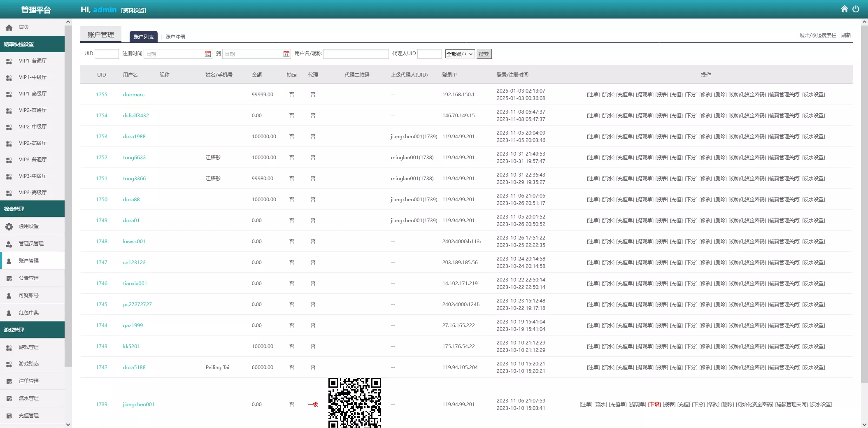Click the 公告管理 sidebar icon
Viewport: 868px width, 428px height.
pos(9,278)
